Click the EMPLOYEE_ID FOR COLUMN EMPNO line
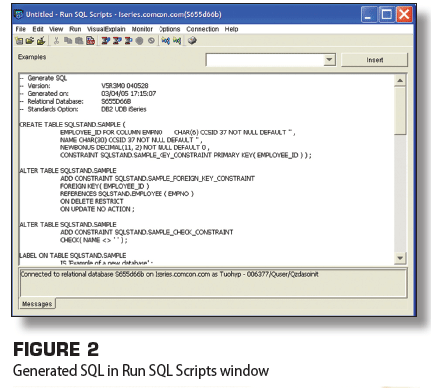This screenshot has width=431, height=389. [x=178, y=132]
